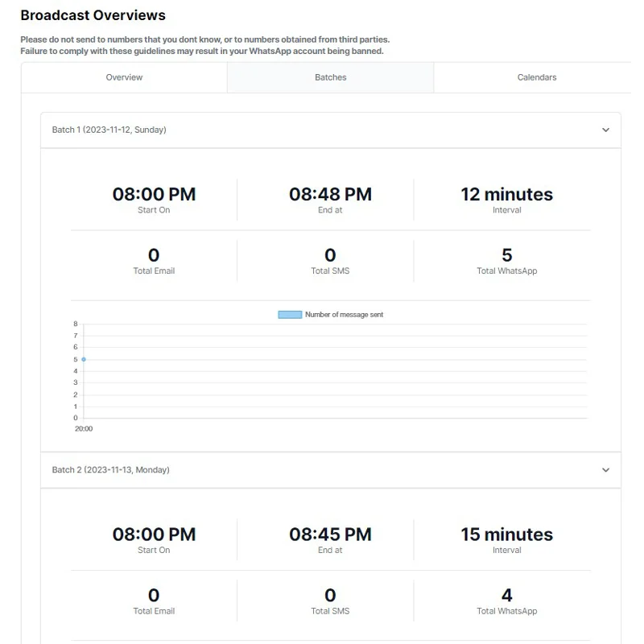Collapse Batch 2 using its chevron
The width and height of the screenshot is (644, 644).
pos(605,470)
